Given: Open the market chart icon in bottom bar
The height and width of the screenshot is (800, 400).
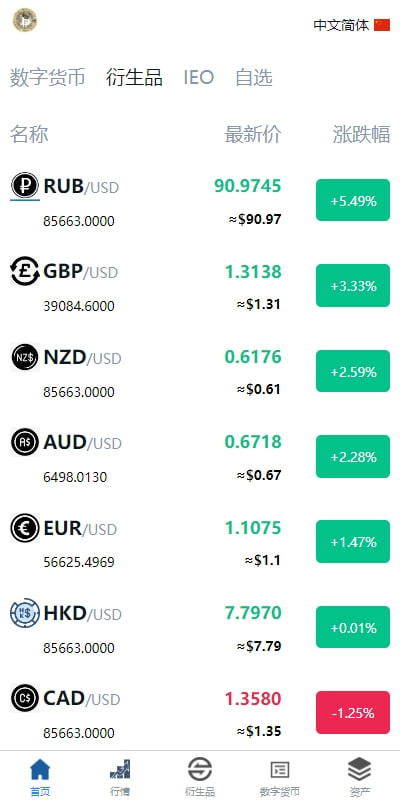Looking at the screenshot, I should pos(120,769).
